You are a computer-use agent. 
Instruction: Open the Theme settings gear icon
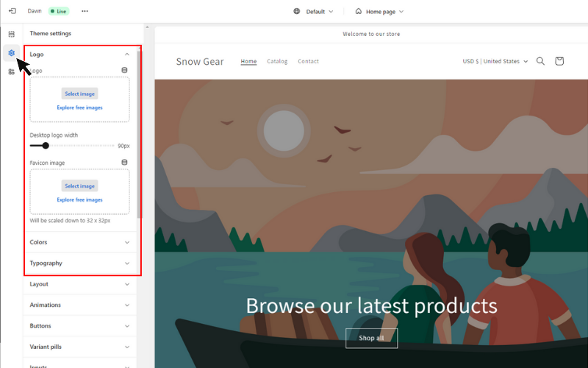pos(11,53)
